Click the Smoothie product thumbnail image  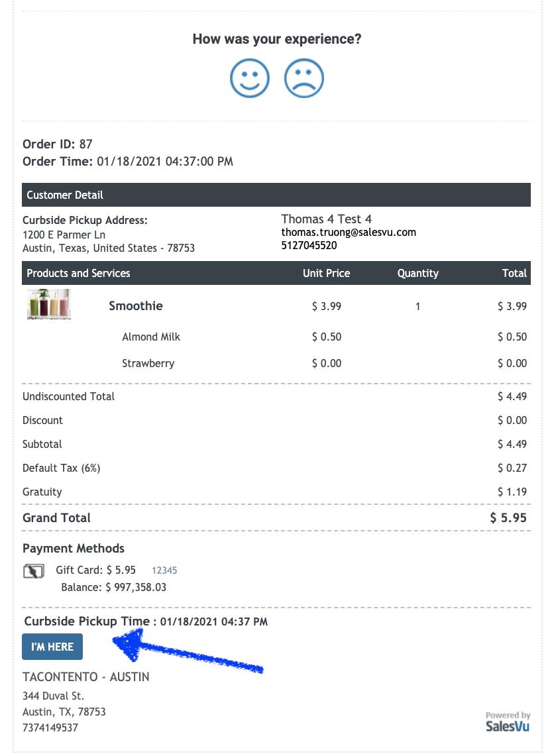(x=49, y=304)
